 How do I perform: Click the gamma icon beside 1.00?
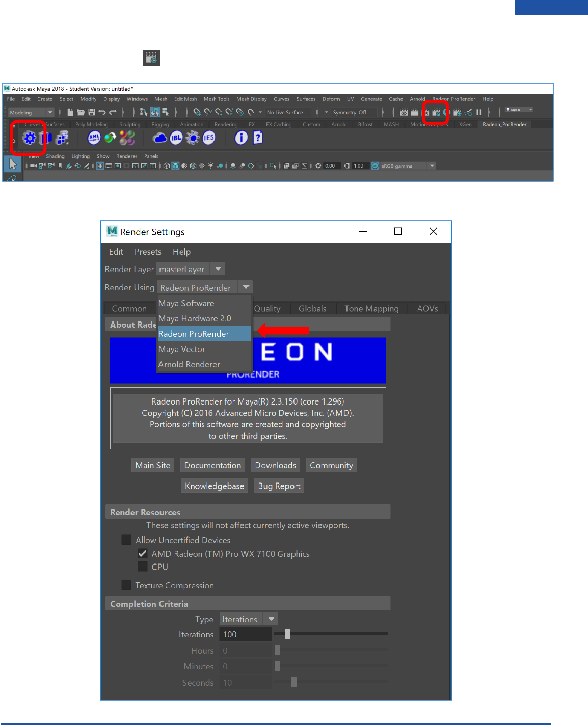[x=346, y=166]
